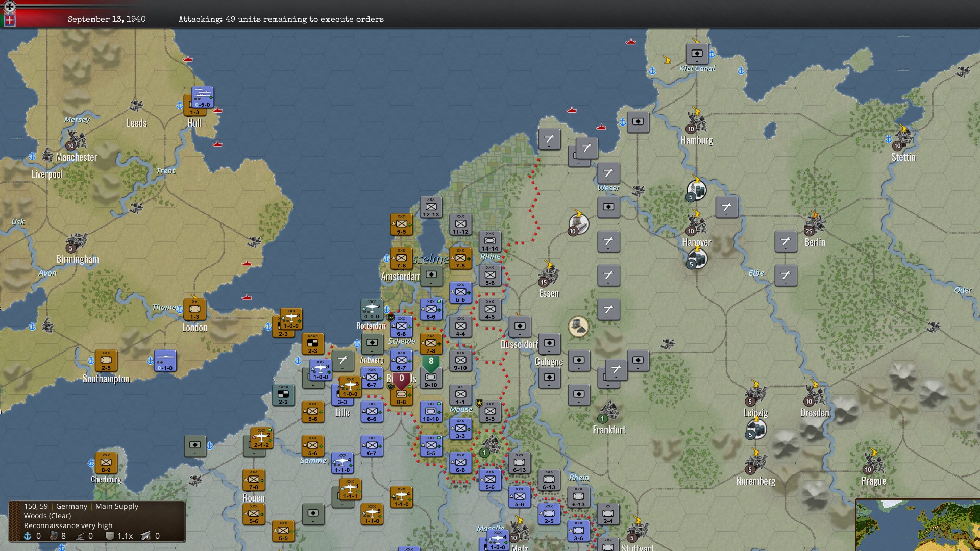Select the grey 4-4 infantry corps
This screenshot has width=980, height=551.
tap(460, 327)
